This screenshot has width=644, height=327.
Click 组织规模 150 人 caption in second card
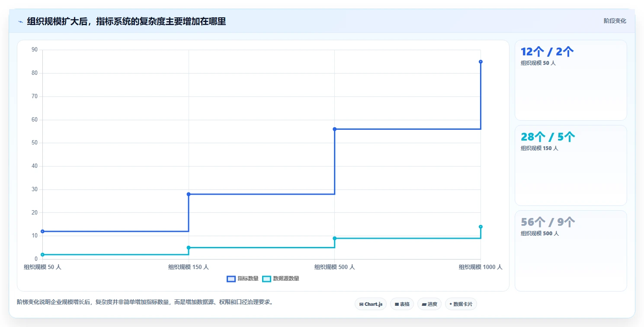coord(539,148)
